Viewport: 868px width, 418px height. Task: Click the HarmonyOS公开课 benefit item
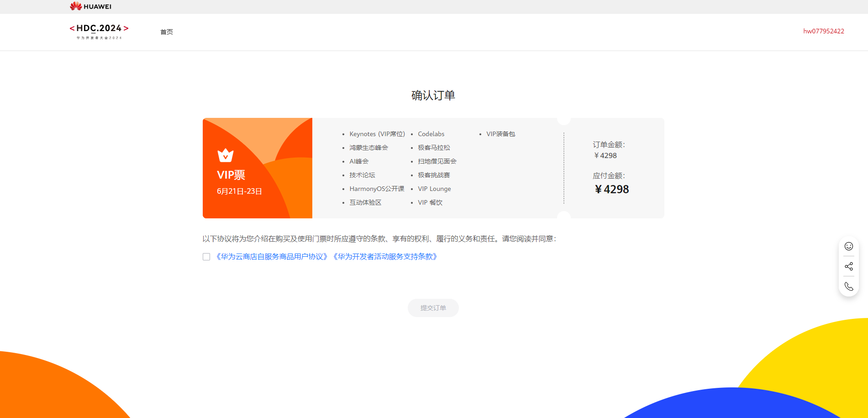(377, 189)
